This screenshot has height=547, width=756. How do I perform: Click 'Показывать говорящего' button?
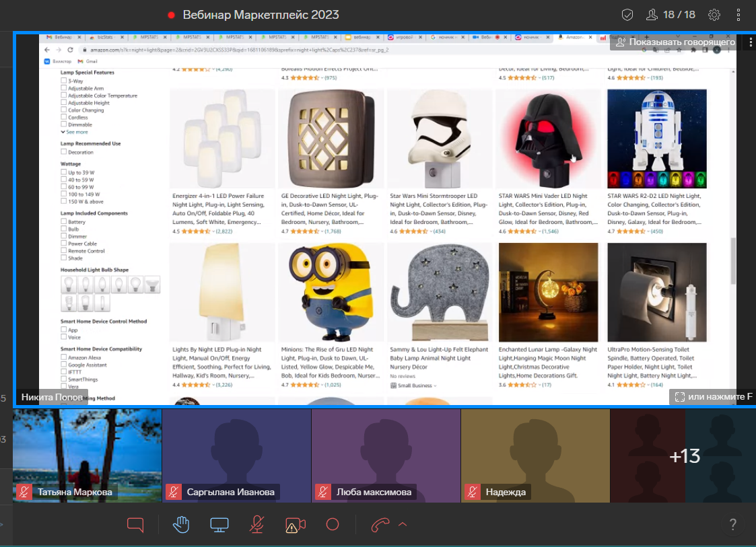click(675, 42)
